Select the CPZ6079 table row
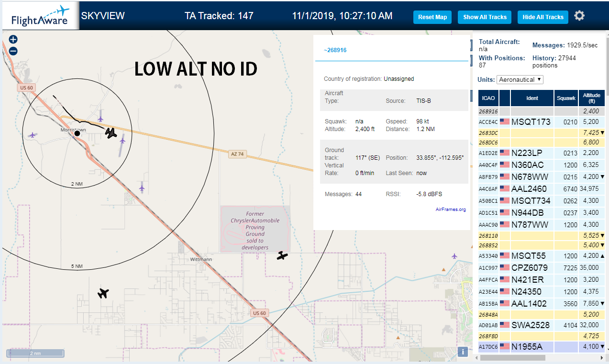The width and height of the screenshot is (609, 364). pyautogui.click(x=542, y=268)
